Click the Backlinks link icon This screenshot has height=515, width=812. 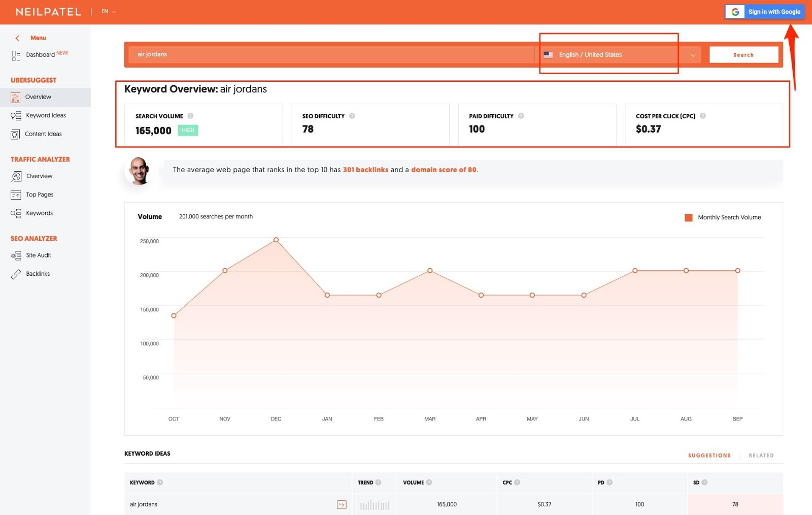(16, 274)
